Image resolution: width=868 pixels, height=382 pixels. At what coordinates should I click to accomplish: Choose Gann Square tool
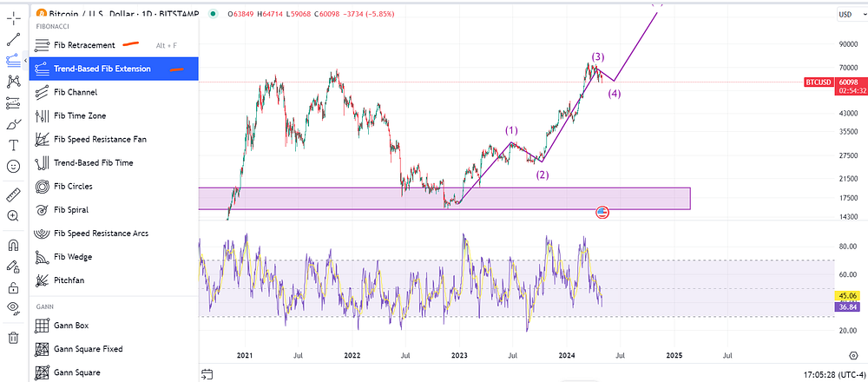coord(114,372)
